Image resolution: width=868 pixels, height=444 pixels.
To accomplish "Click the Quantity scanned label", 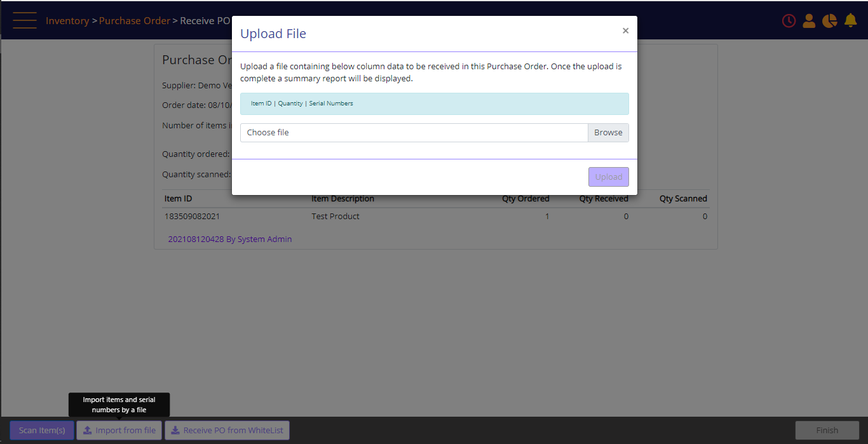I will click(x=196, y=175).
